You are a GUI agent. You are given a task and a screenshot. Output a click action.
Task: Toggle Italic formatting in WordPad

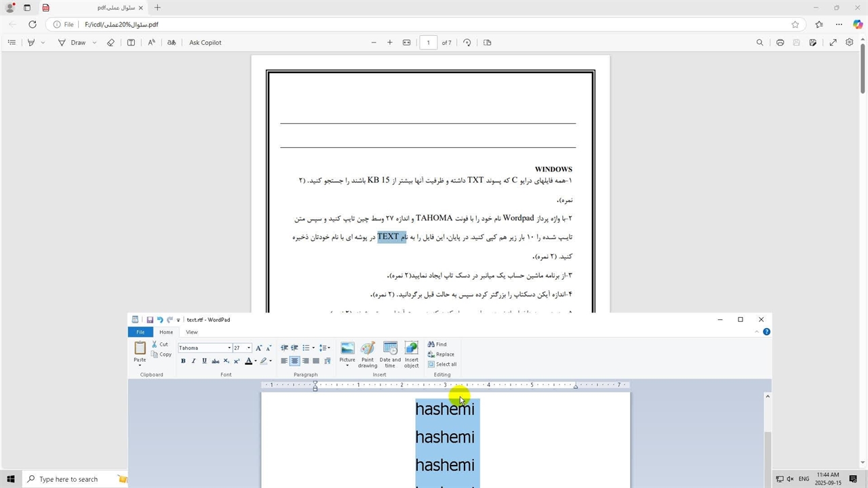(194, 361)
